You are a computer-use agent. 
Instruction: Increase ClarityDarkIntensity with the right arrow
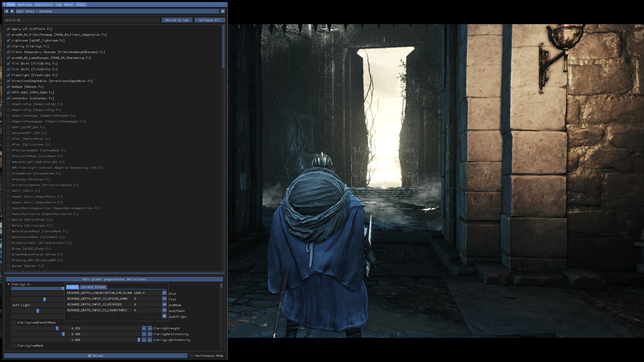point(150,334)
